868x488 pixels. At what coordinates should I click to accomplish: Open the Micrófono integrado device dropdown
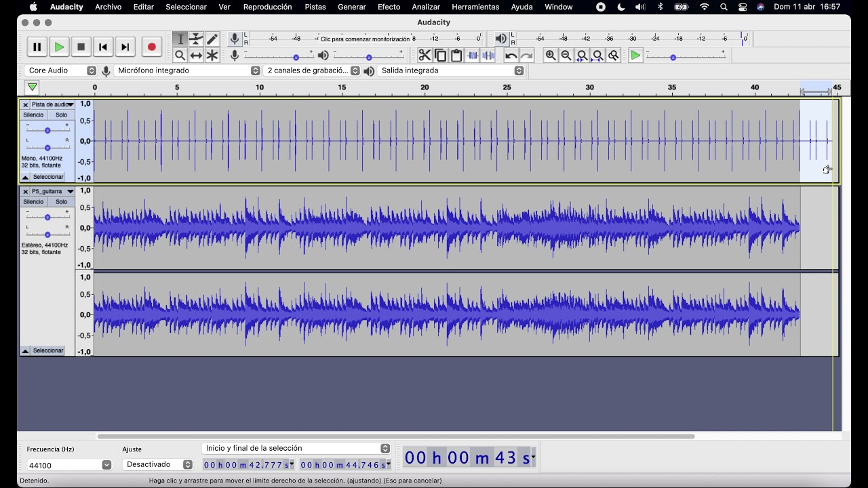point(188,70)
